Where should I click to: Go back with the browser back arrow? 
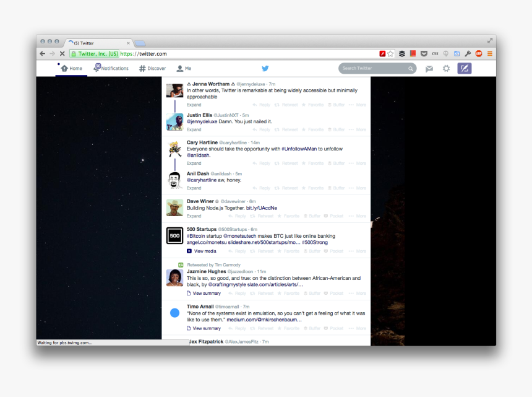pyautogui.click(x=43, y=54)
